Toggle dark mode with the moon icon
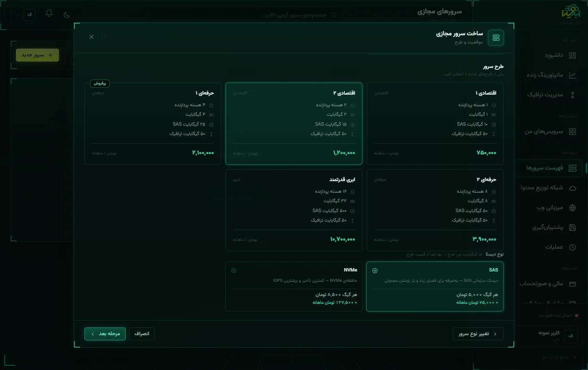 67,15
